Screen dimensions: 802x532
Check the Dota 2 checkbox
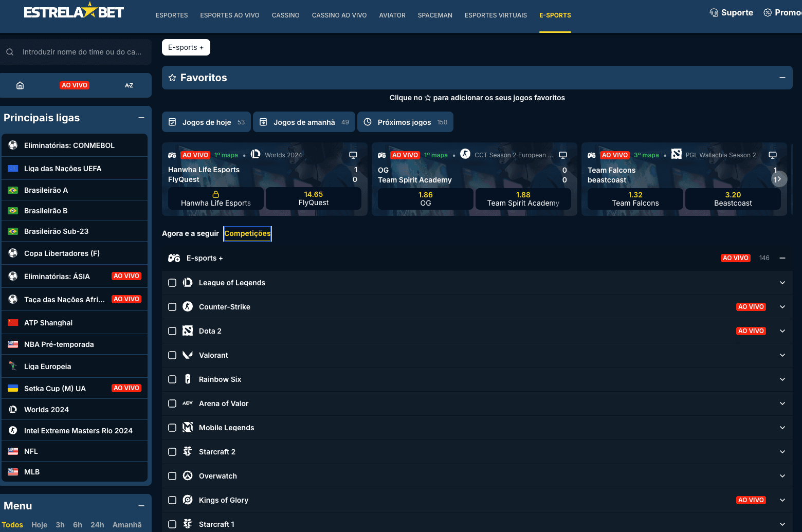[x=172, y=331]
